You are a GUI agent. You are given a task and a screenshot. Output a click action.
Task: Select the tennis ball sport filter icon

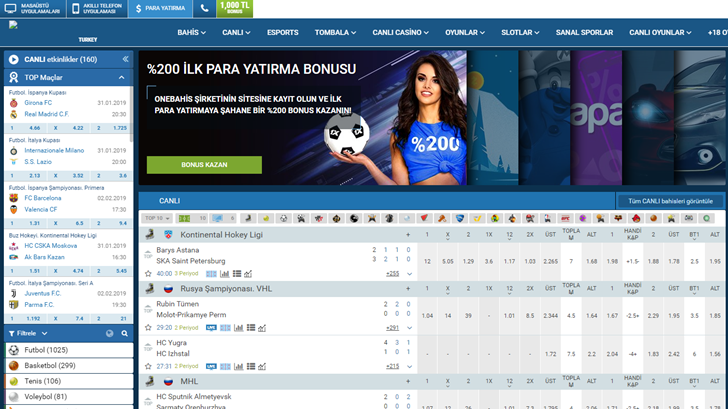(x=266, y=218)
